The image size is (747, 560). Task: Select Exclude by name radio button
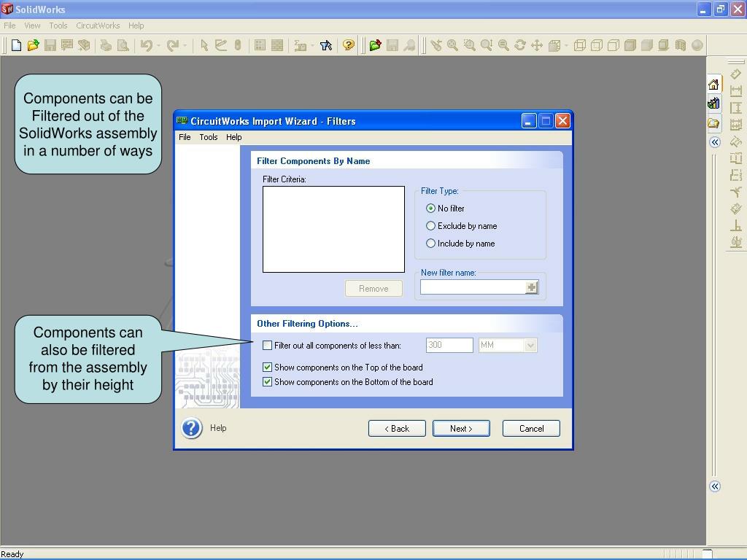click(x=430, y=226)
